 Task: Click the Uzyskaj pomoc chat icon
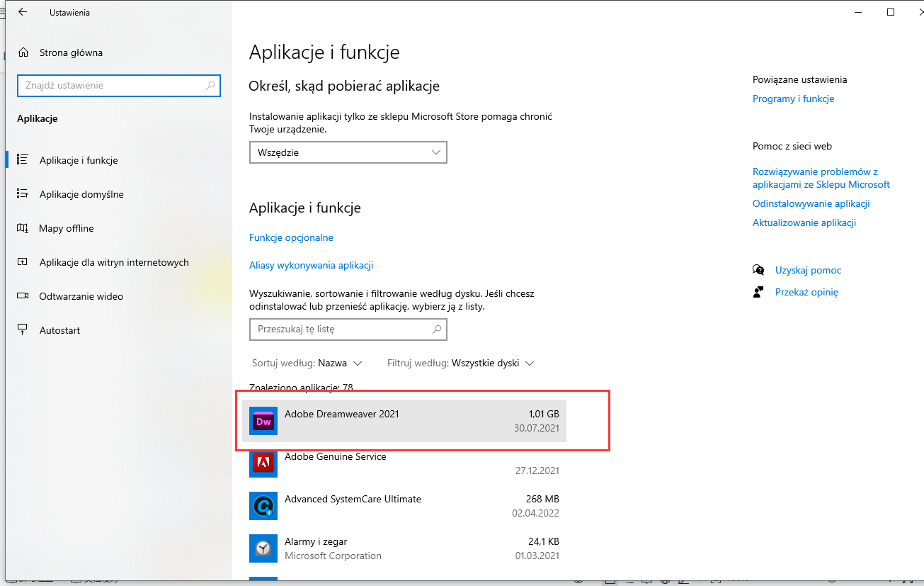(759, 270)
